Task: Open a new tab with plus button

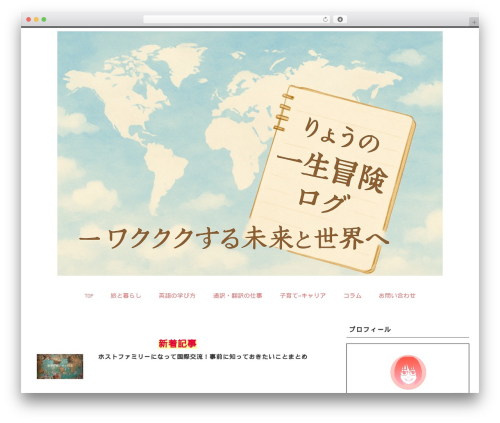Action: (474, 22)
